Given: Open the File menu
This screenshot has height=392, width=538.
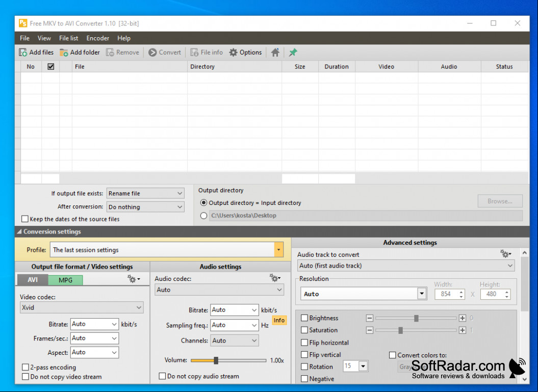Looking at the screenshot, I should pos(24,38).
